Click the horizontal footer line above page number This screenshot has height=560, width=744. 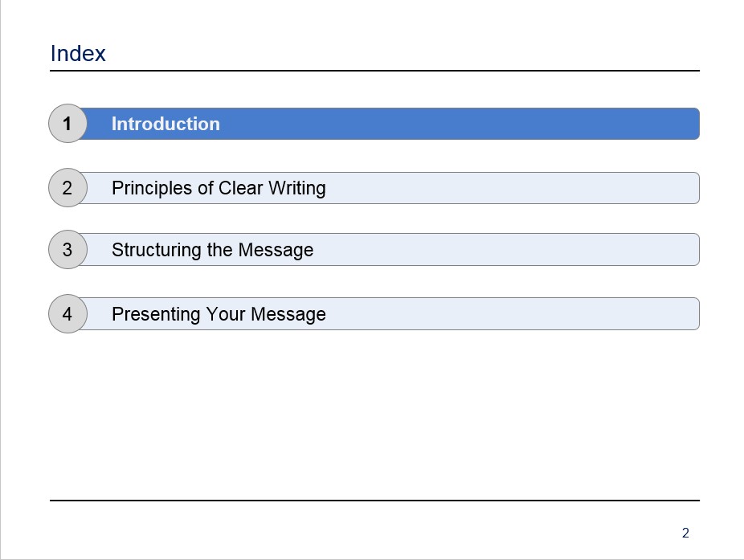(375, 501)
